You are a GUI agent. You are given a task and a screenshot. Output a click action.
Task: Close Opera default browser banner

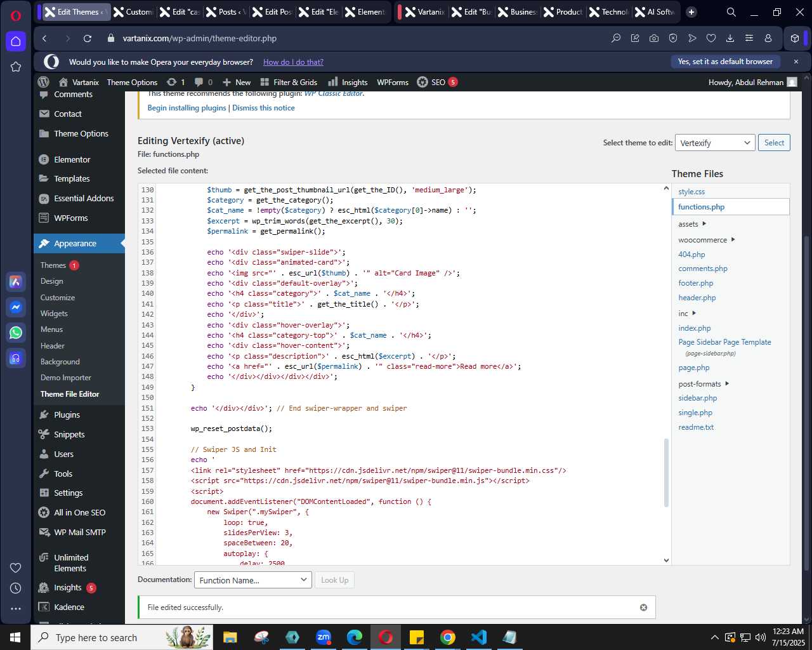796,62
